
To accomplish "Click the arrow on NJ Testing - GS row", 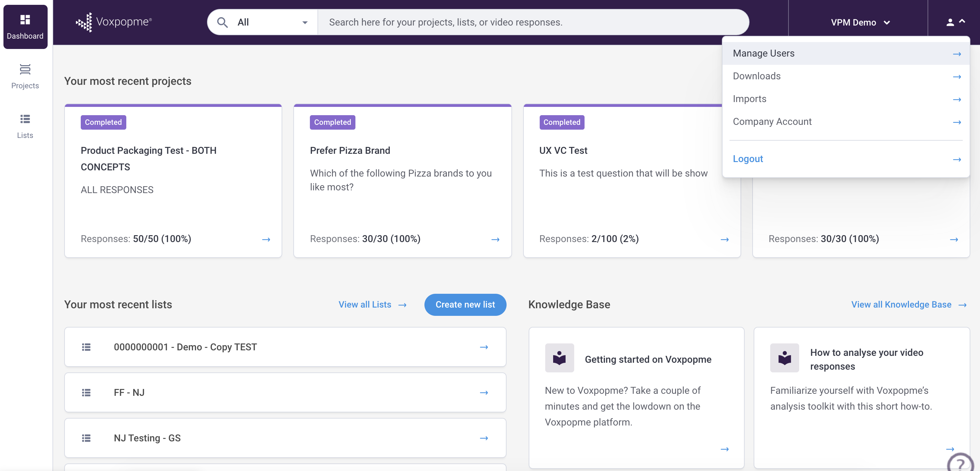I will click(483, 438).
